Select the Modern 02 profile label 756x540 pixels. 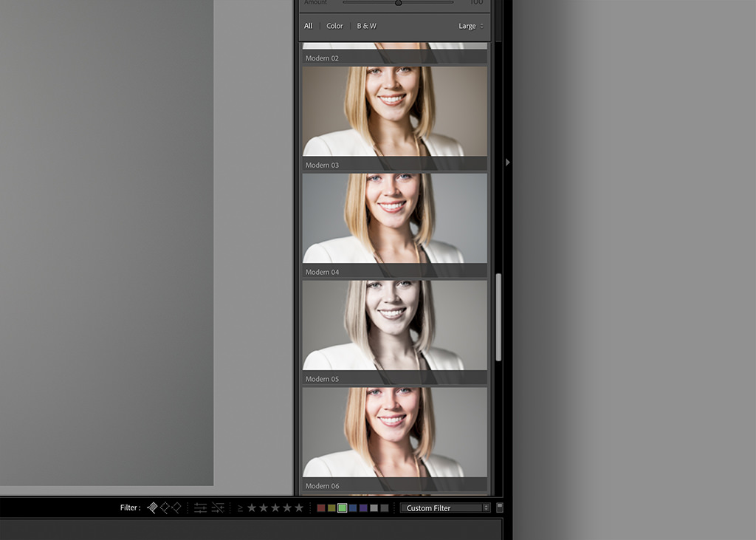pyautogui.click(x=322, y=58)
